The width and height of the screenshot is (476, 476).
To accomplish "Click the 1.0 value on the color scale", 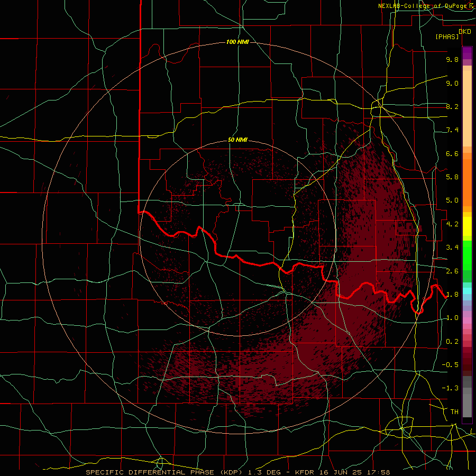I will click(452, 318).
